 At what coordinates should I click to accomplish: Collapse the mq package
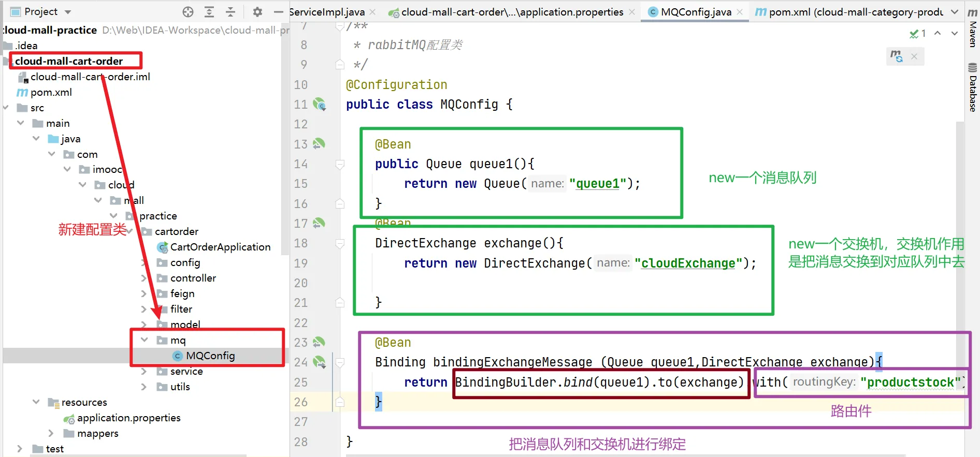[145, 340]
